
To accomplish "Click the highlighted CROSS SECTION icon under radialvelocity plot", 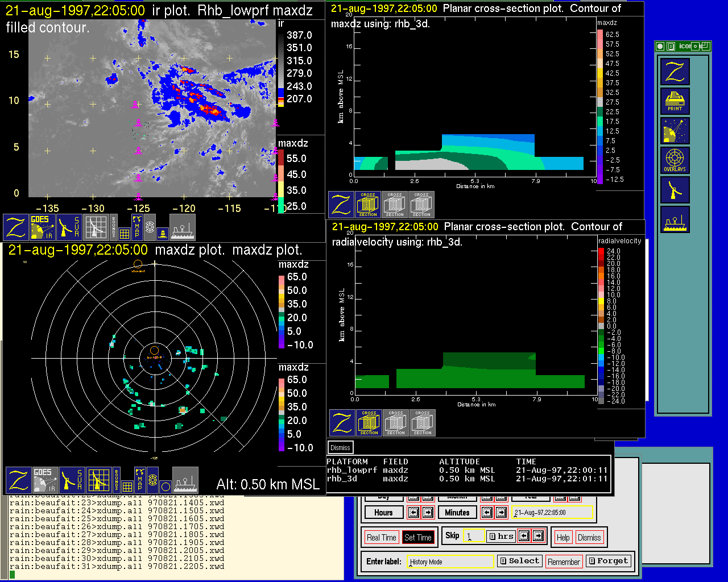I will (369, 423).
